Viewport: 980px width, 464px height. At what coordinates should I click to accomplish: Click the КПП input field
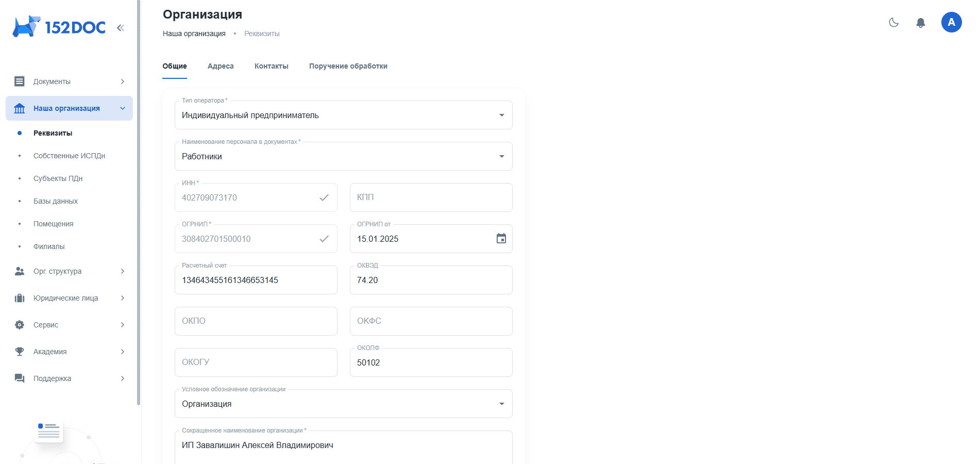point(431,197)
